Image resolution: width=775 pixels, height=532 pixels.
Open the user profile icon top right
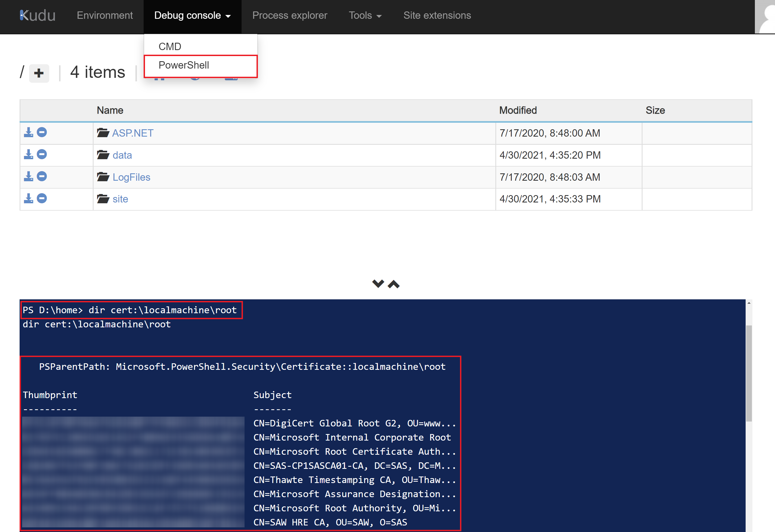(765, 16)
